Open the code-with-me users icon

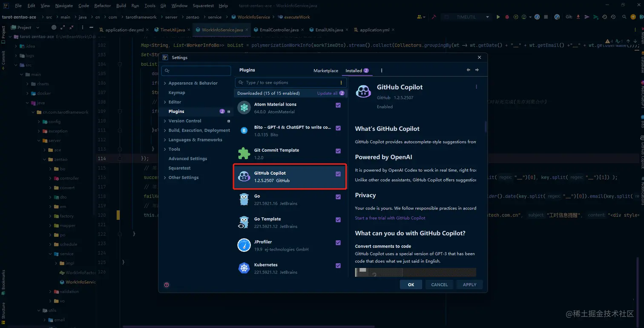[x=421, y=17]
